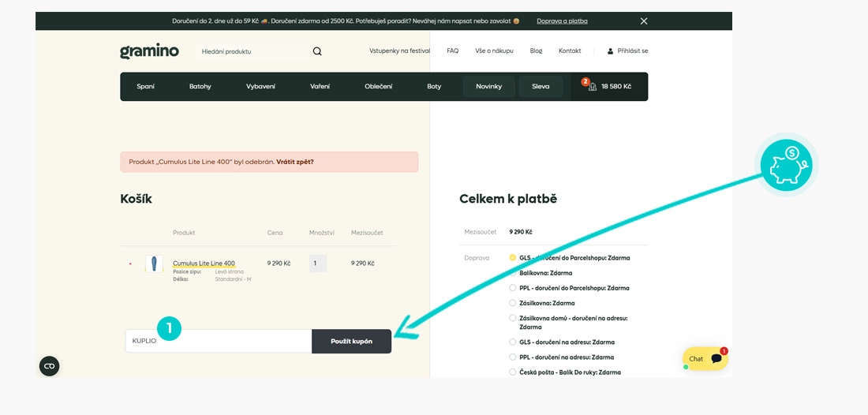Click the Hledání produktu search field
The image size is (868, 415).
253,51
